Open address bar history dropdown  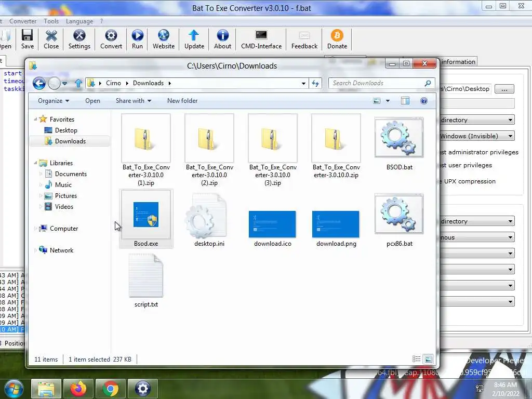tap(303, 84)
